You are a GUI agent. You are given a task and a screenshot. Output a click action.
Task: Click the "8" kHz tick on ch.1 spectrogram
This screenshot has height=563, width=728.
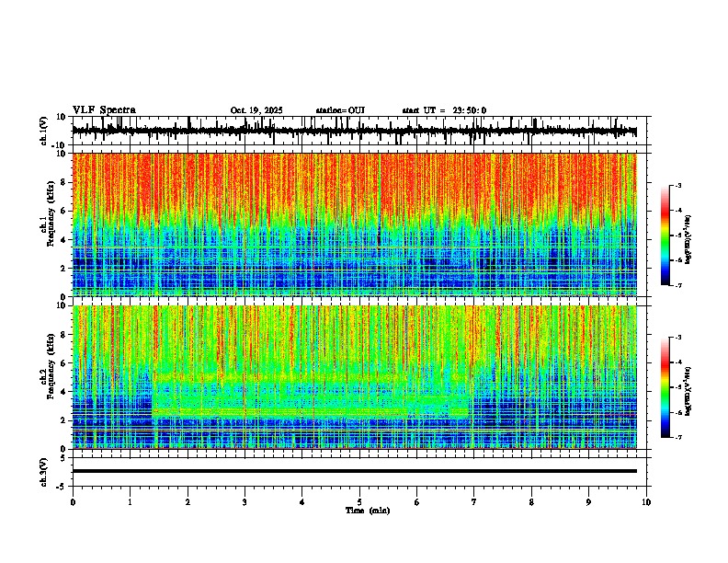[x=63, y=182]
